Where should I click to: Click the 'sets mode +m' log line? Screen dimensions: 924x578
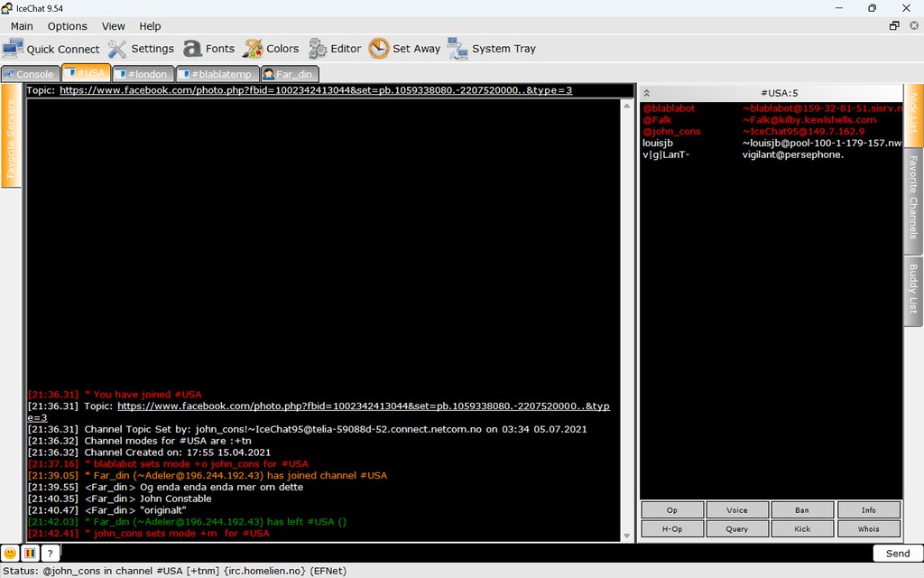point(149,533)
